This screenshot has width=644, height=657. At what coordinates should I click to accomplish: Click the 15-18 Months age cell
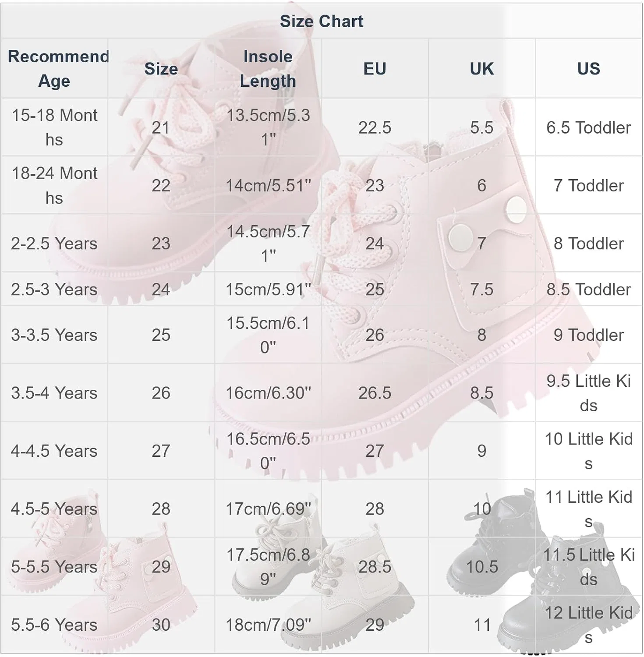click(55, 127)
